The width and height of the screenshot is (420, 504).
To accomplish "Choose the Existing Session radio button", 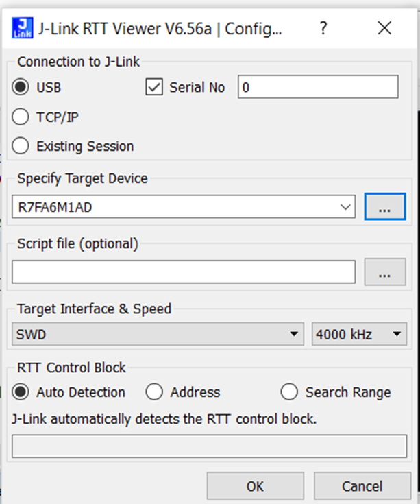I will pos(21,146).
